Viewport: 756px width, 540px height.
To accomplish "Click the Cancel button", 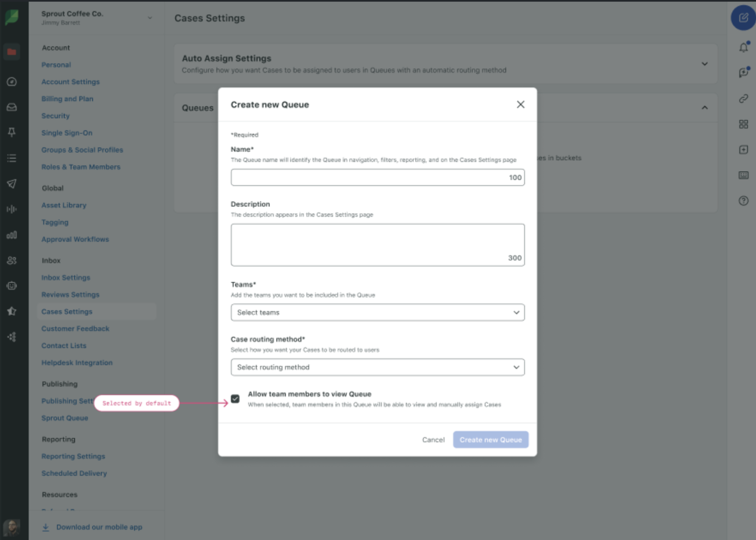I will coord(433,440).
